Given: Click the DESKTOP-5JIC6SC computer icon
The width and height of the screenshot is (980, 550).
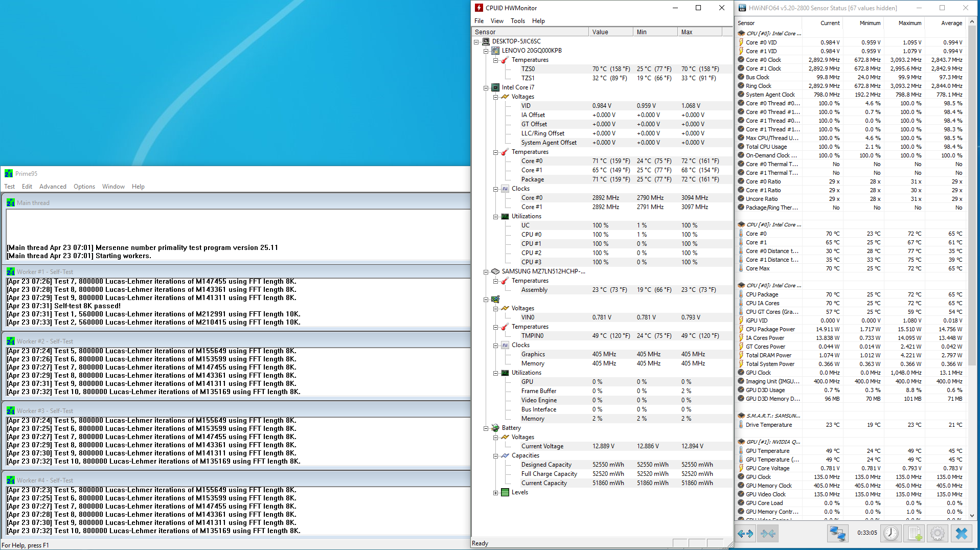Looking at the screenshot, I should [486, 41].
